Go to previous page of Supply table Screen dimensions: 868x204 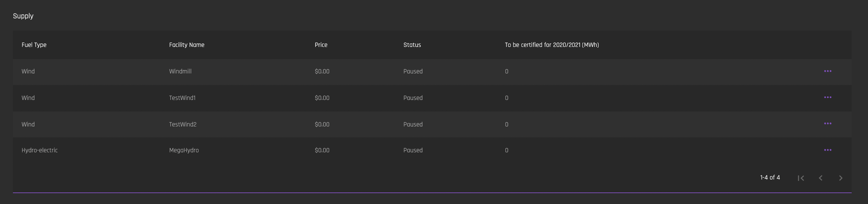point(821,178)
